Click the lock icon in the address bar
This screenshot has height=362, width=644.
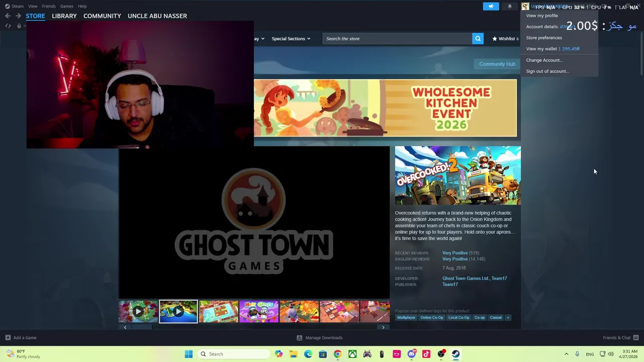pos(19,26)
